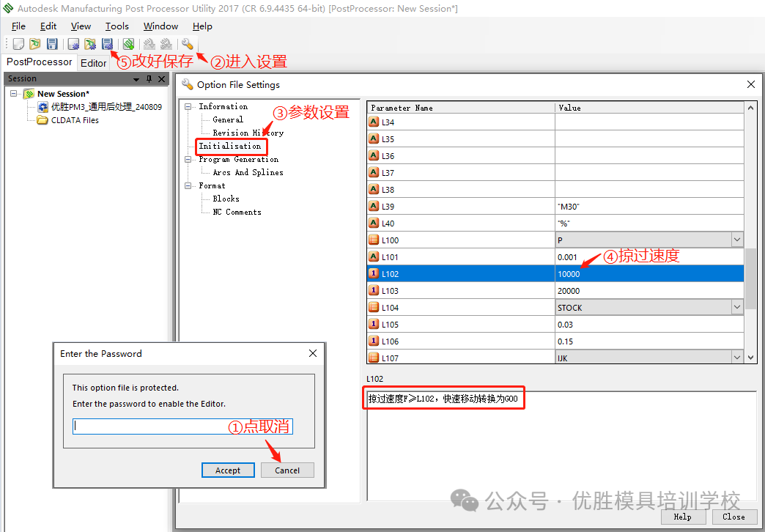Select Blocks under Format

coord(226,199)
